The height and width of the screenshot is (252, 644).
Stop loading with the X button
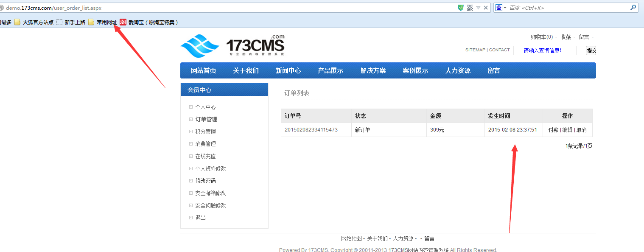tap(486, 8)
